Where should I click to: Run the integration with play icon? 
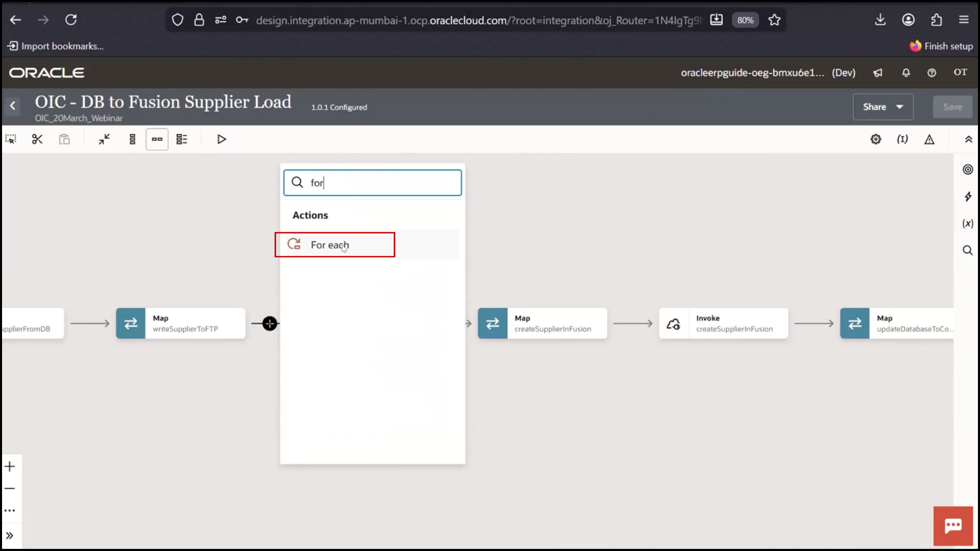222,139
